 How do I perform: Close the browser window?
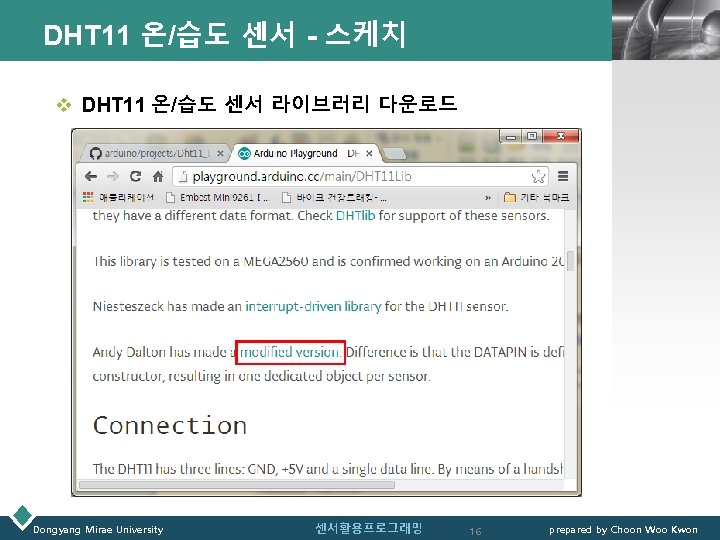561,136
